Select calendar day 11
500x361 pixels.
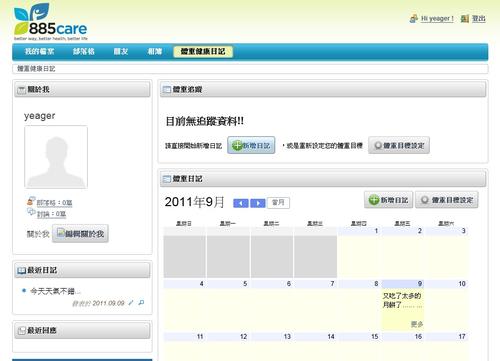tap(184, 347)
